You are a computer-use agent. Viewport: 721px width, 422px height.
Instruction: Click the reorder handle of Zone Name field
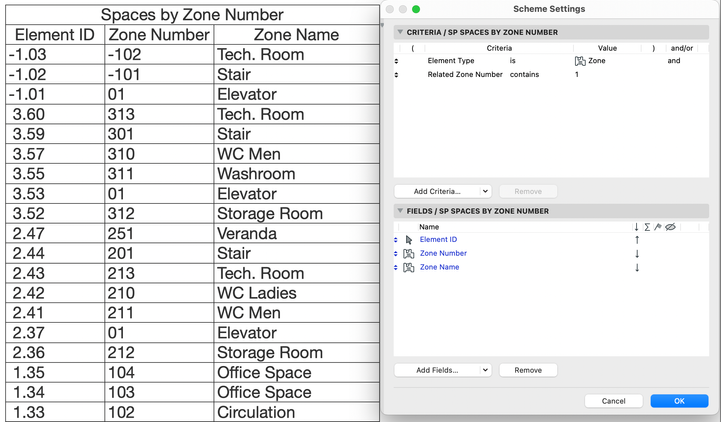396,267
